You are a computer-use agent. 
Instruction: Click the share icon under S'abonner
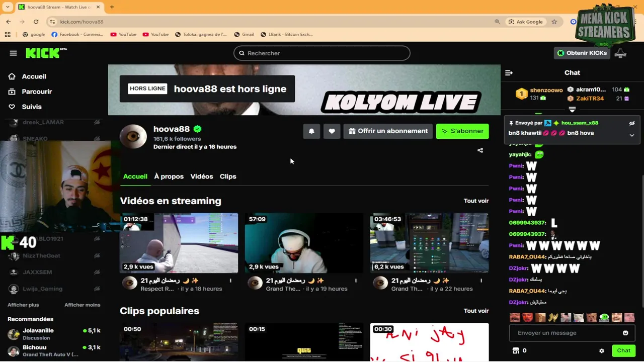480,150
